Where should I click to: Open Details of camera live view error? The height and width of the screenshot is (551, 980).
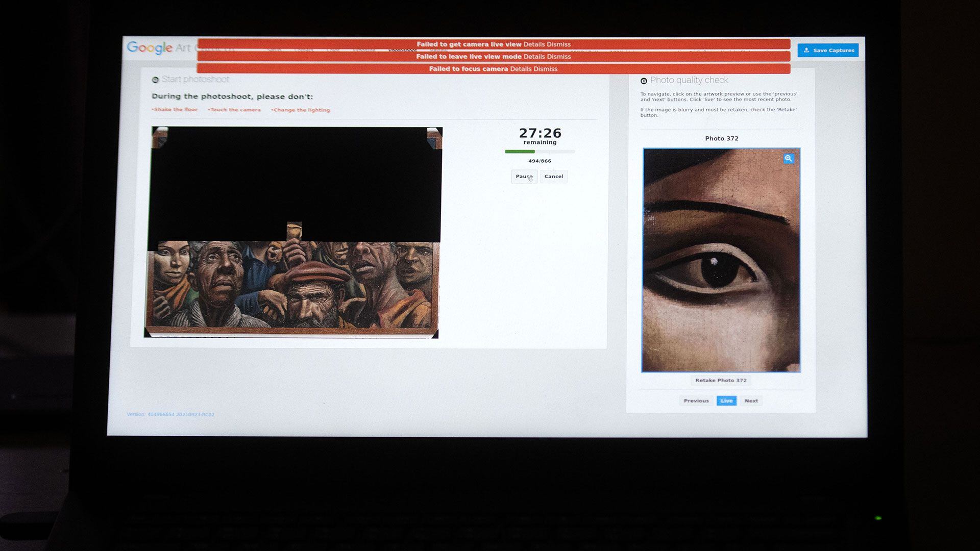click(534, 44)
